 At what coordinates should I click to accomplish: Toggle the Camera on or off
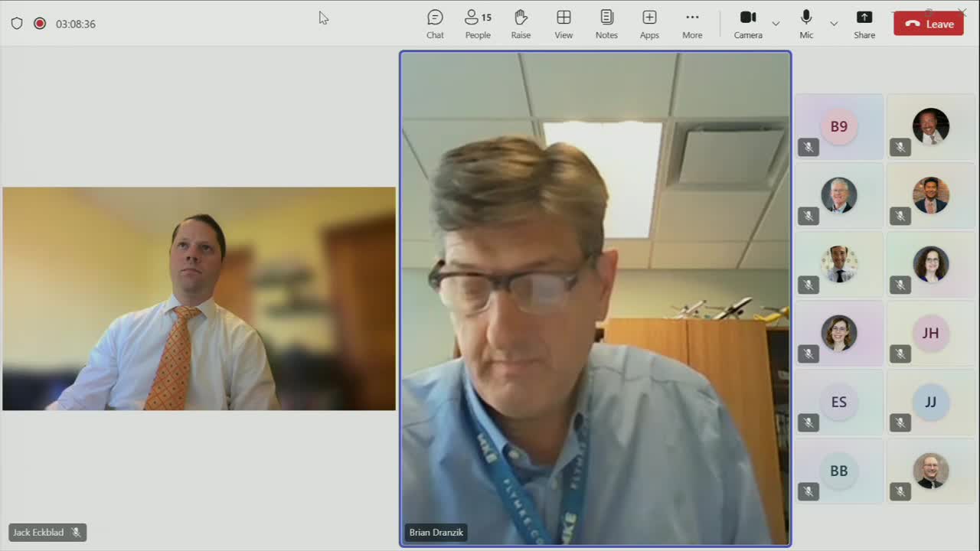748,24
